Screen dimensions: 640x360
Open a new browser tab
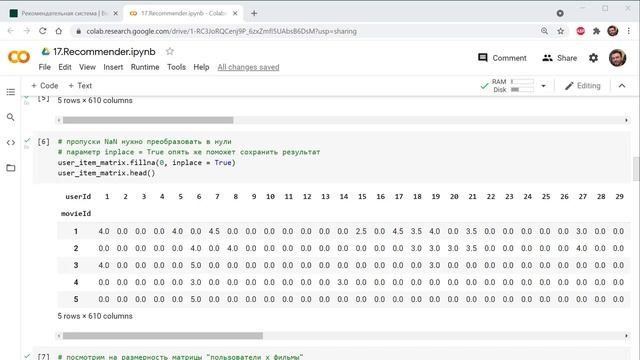254,13
